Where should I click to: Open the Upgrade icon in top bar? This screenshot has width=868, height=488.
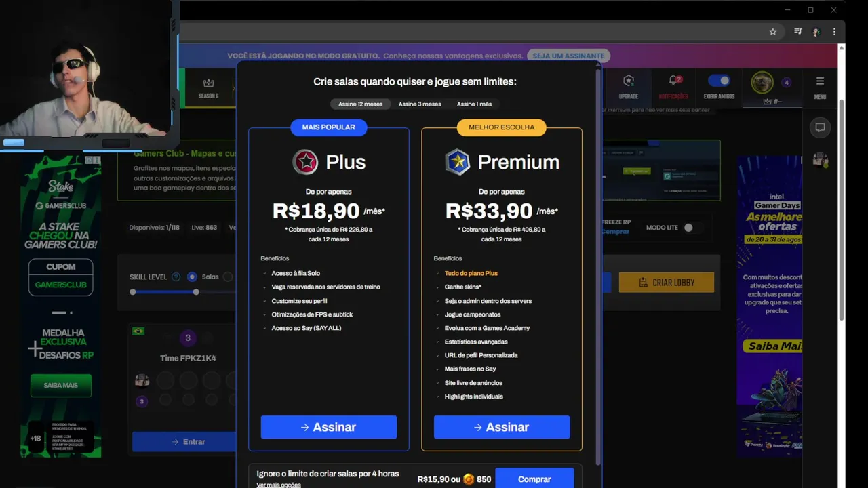629,81
